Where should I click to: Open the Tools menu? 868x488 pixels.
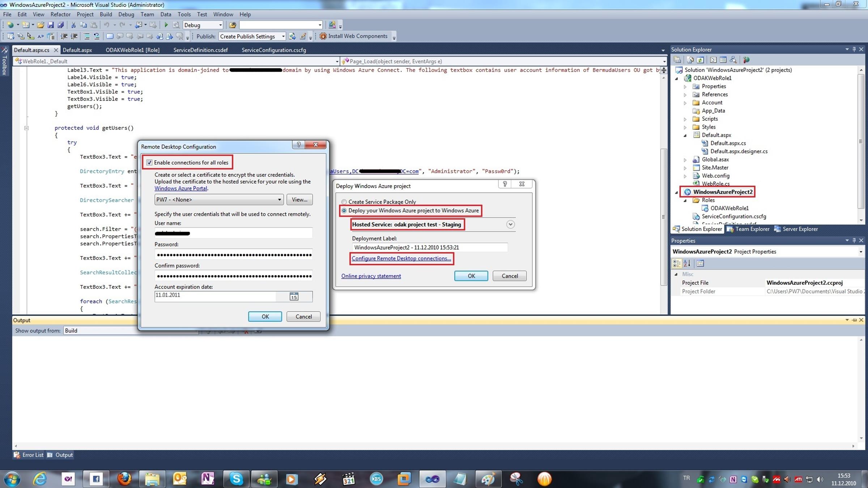pos(184,14)
